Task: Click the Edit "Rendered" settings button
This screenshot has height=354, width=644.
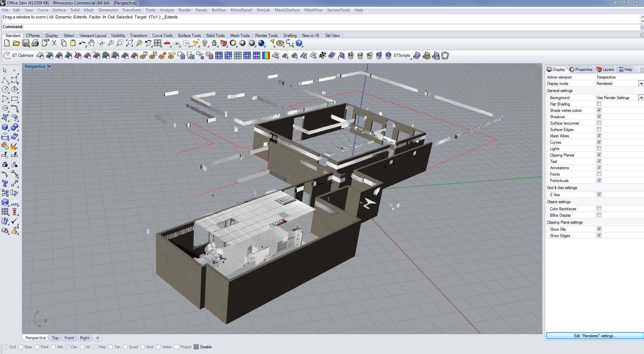Action: pos(595,336)
